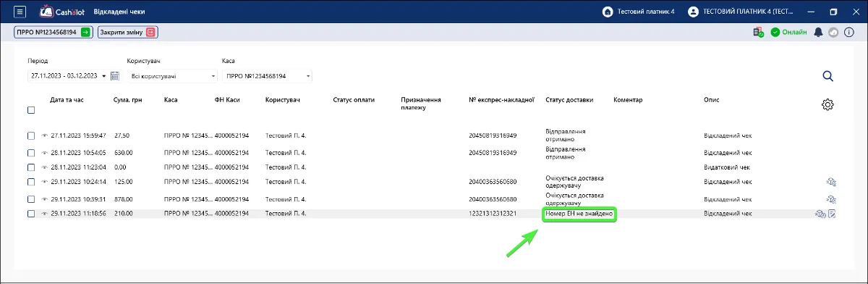Viewport: 868px width, 284px height.
Task: Expand the Період date range dropdown
Action: click(104, 76)
